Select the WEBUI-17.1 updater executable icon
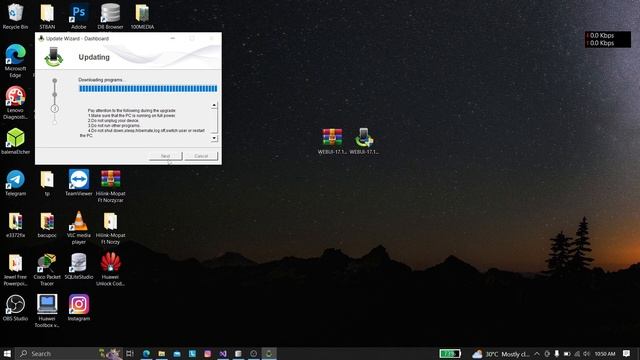 tap(364, 141)
